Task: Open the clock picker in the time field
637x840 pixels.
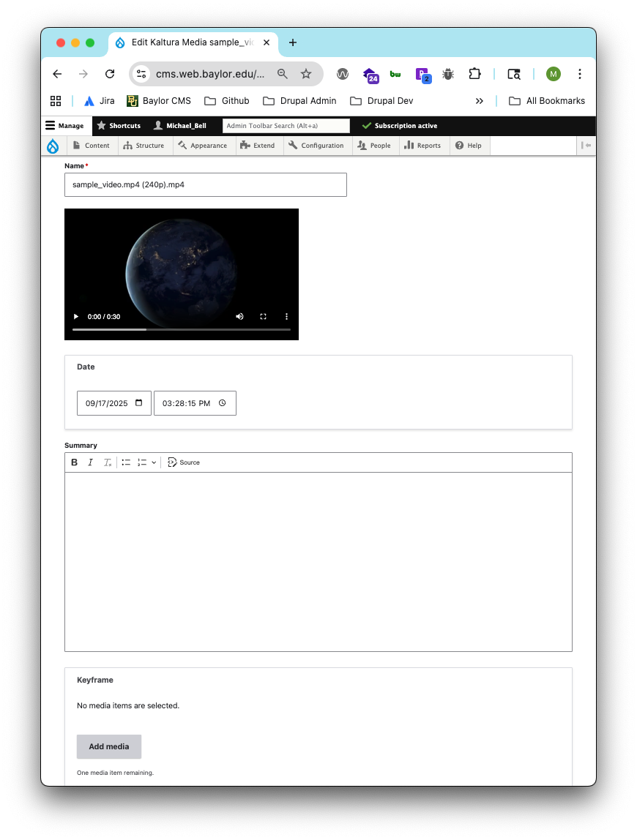Action: click(x=223, y=403)
